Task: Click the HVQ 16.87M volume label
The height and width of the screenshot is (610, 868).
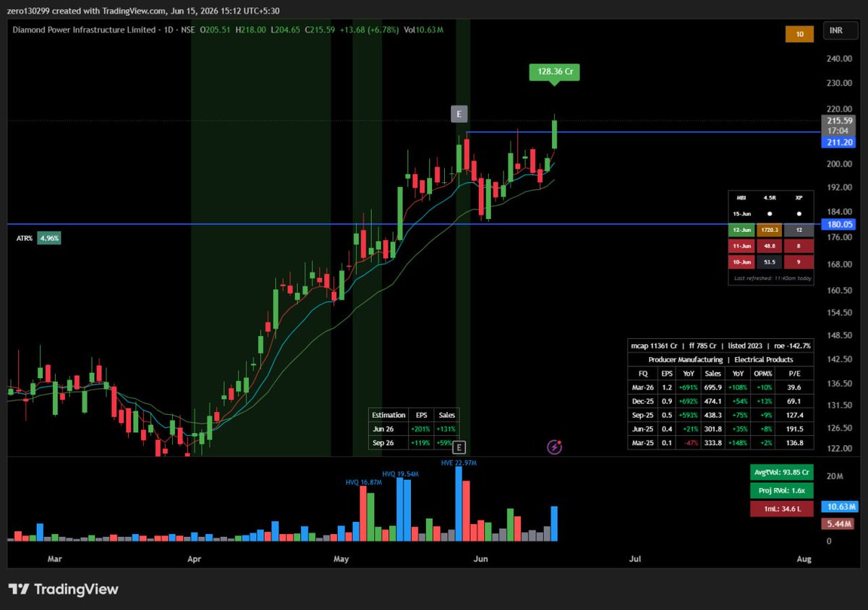Action: [x=363, y=481]
